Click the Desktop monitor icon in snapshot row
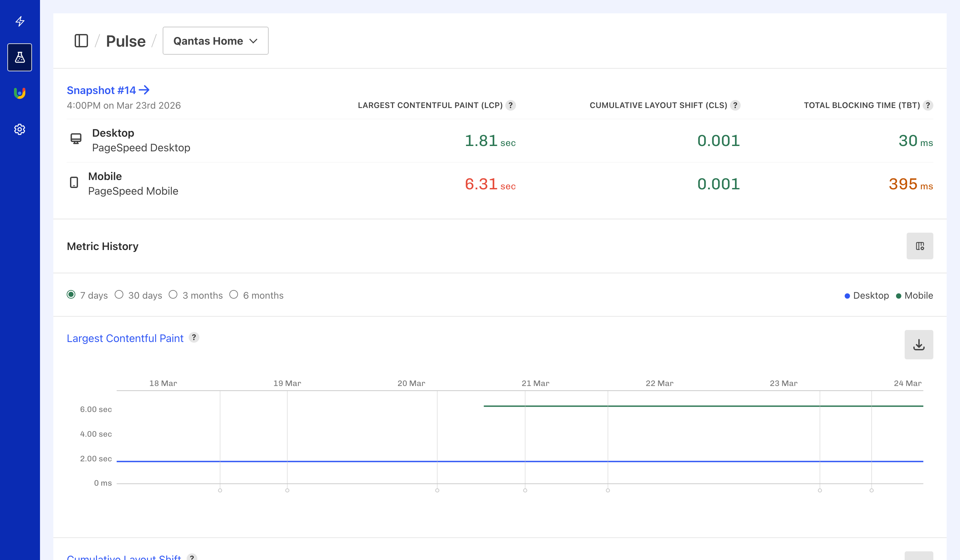The width and height of the screenshot is (960, 560). [75, 139]
